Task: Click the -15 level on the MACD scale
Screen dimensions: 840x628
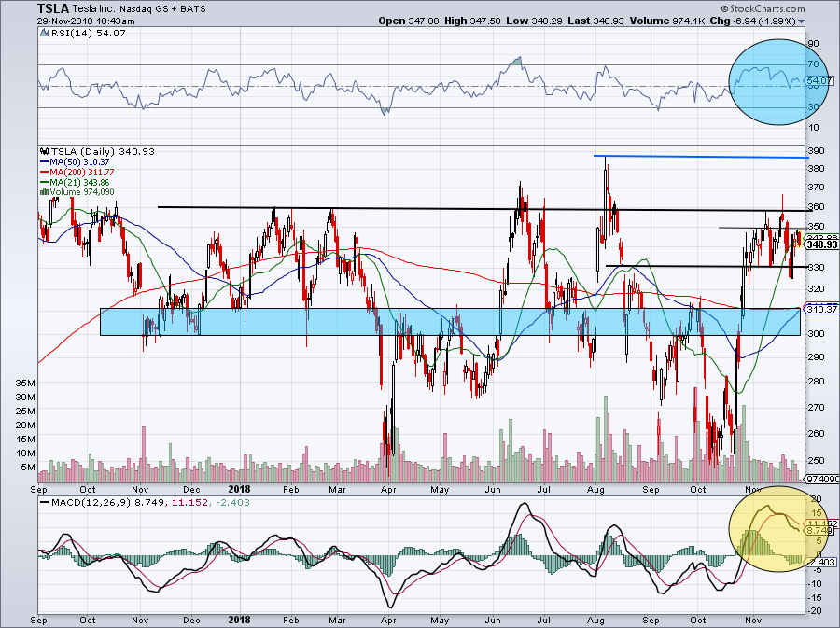Action: [815, 597]
